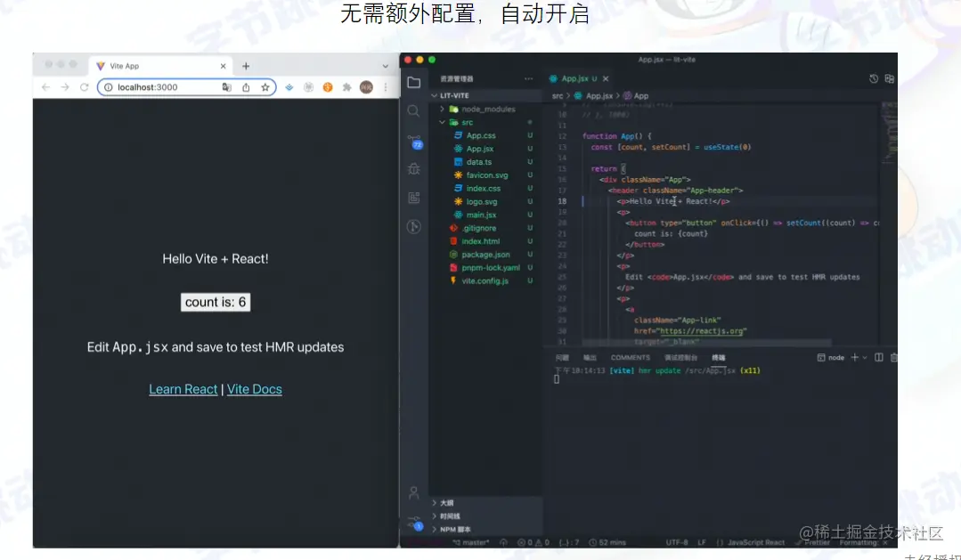Screen dimensions: 961x560
Task: Expand the node_modules folder
Action: [x=485, y=109]
